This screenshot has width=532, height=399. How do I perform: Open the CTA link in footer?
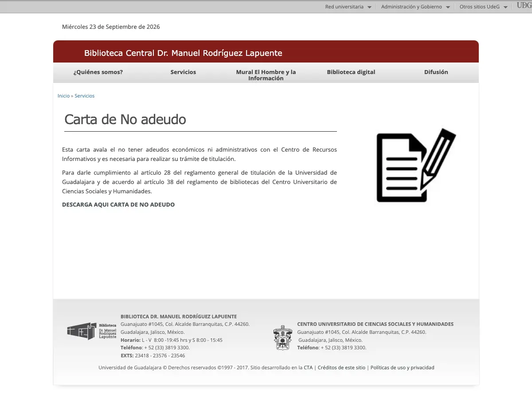(x=308, y=368)
